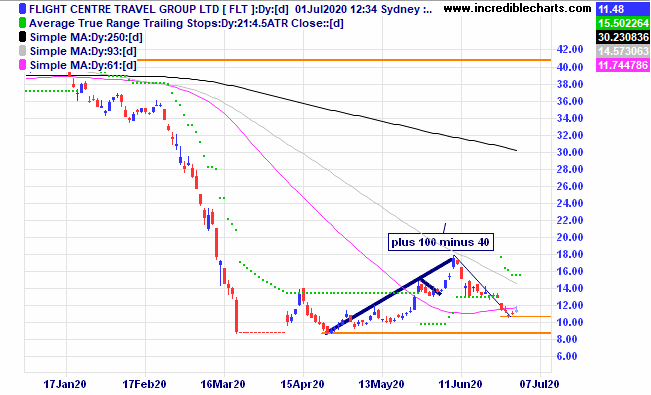The image size is (651, 395).
Task: Select the Simple MA:Dy:61 legend text
Action: 83,65
